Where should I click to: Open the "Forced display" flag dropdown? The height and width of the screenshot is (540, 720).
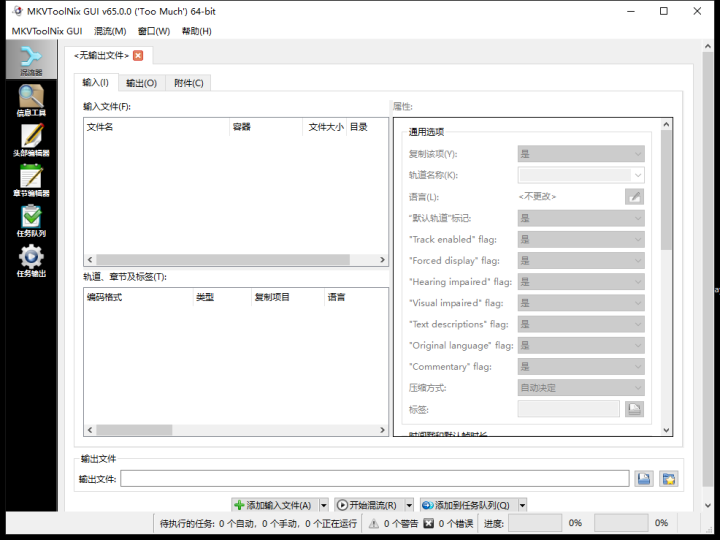(581, 260)
